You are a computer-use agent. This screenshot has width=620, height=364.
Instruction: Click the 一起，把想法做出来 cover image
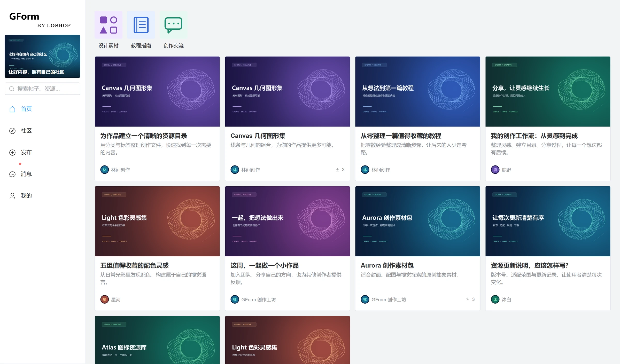click(288, 221)
